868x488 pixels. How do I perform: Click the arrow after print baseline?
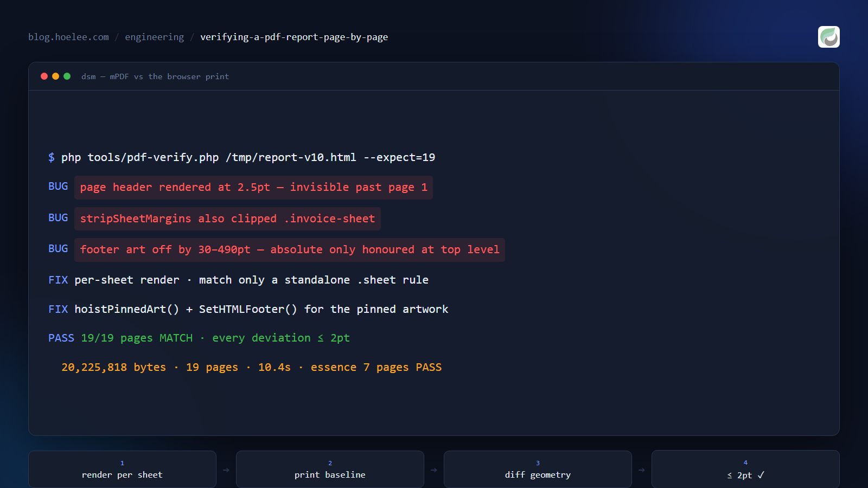pos(434,470)
